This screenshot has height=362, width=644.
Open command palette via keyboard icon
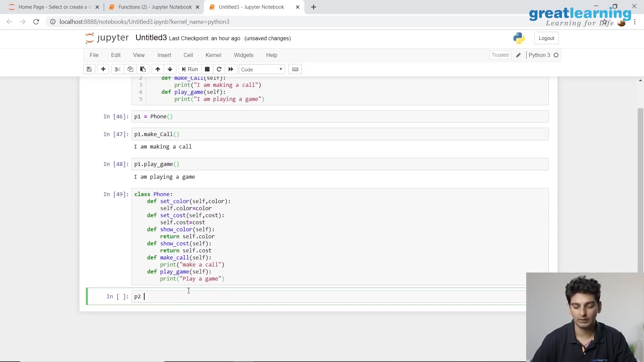[295, 69]
